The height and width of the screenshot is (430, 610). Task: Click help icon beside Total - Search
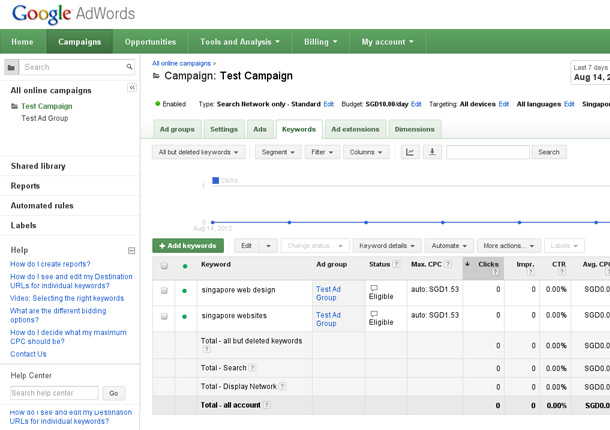click(252, 368)
